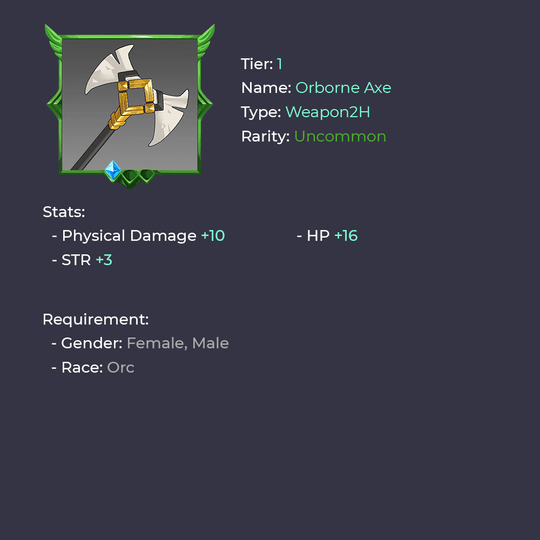Screen dimensions: 540x540
Task: Click the Race Orc requirement
Action: pos(93,367)
